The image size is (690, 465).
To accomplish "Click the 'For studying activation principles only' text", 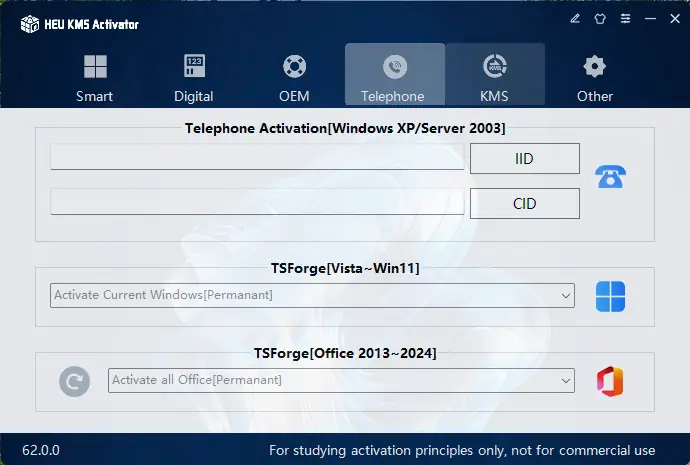I will (462, 450).
